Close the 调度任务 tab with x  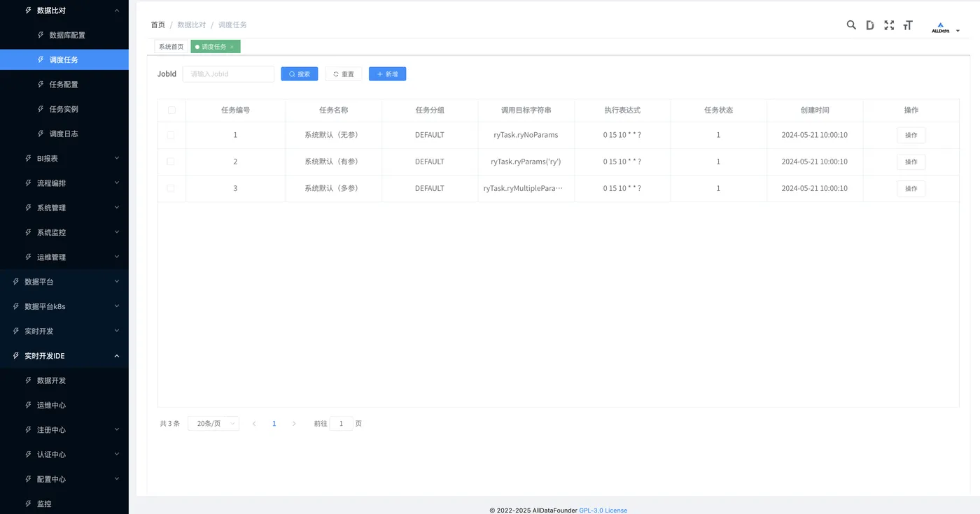click(232, 47)
